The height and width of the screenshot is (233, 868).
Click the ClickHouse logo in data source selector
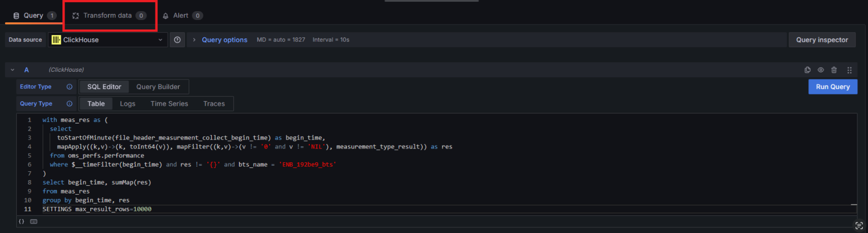(x=56, y=40)
